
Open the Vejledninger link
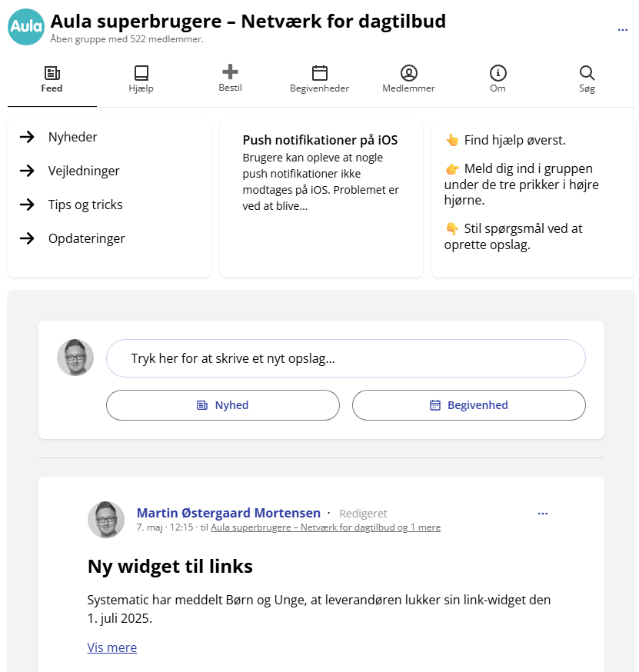pyautogui.click(x=84, y=171)
